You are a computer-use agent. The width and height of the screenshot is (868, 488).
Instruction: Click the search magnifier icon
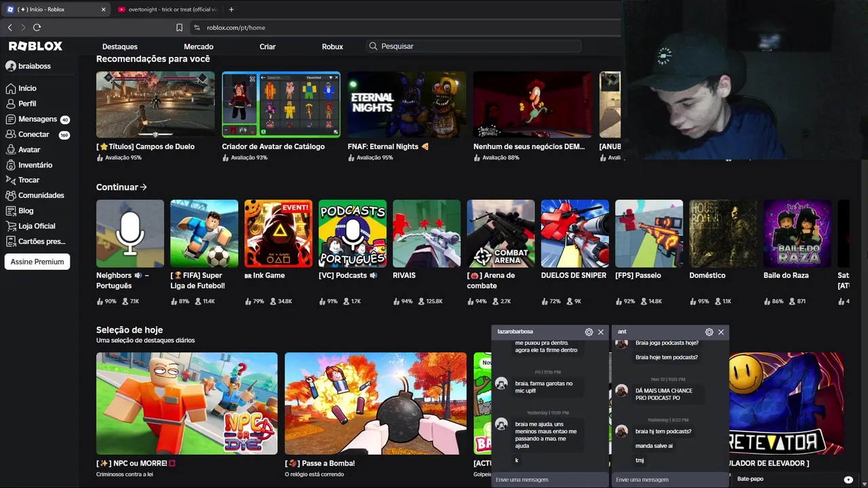click(x=373, y=46)
